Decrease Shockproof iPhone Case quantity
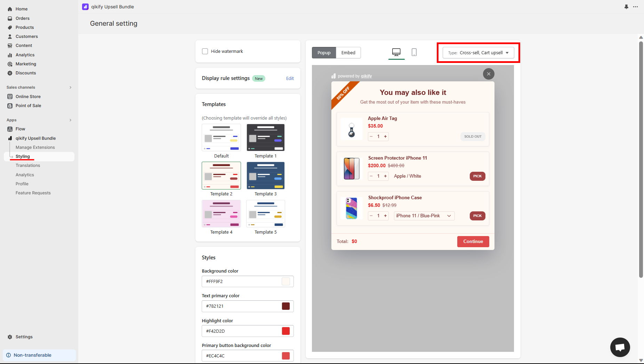Image resolution: width=644 pixels, height=364 pixels. (371, 216)
